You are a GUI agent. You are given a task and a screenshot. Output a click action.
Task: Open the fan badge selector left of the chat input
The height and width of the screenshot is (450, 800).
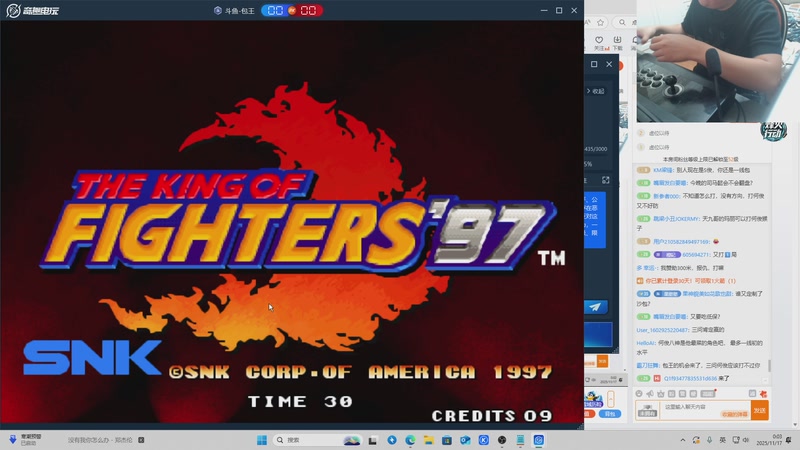(x=647, y=410)
